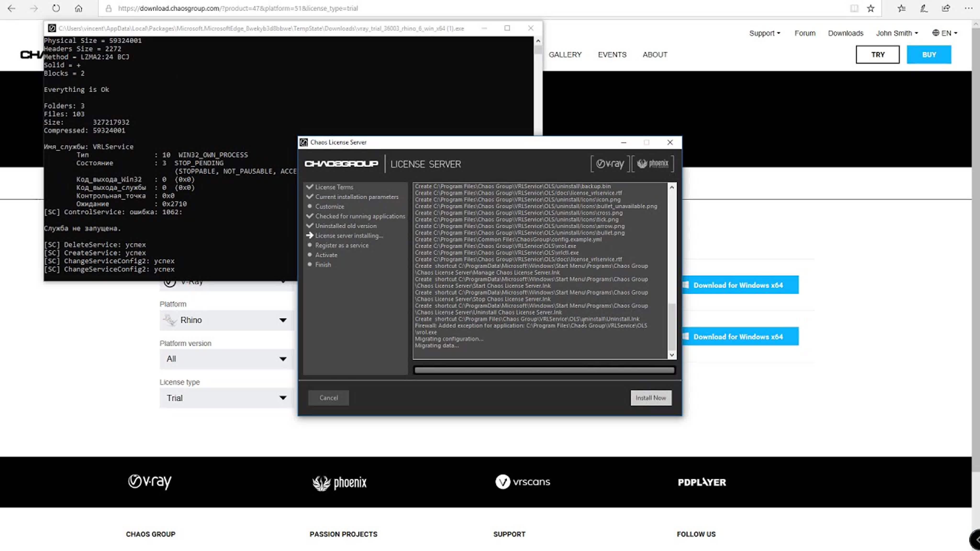The image size is (980, 551).
Task: Click the SUPPORT footer heading
Action: tap(509, 534)
